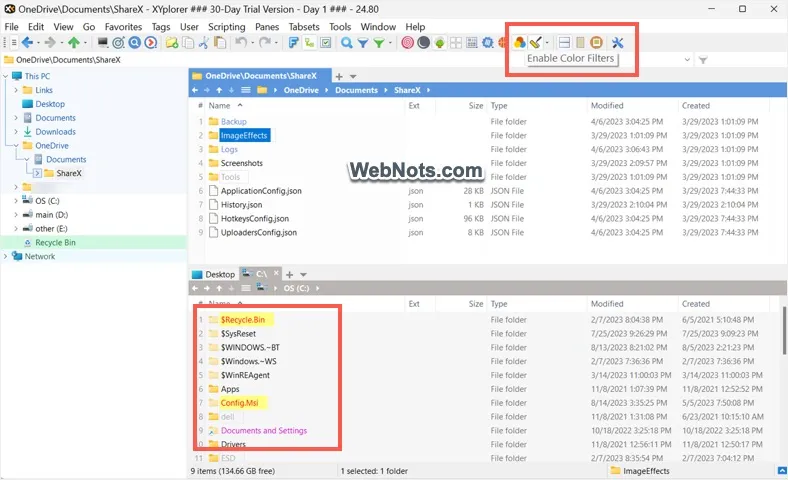Open the Panes menu
Image resolution: width=788 pixels, height=480 pixels.
pyautogui.click(x=267, y=27)
